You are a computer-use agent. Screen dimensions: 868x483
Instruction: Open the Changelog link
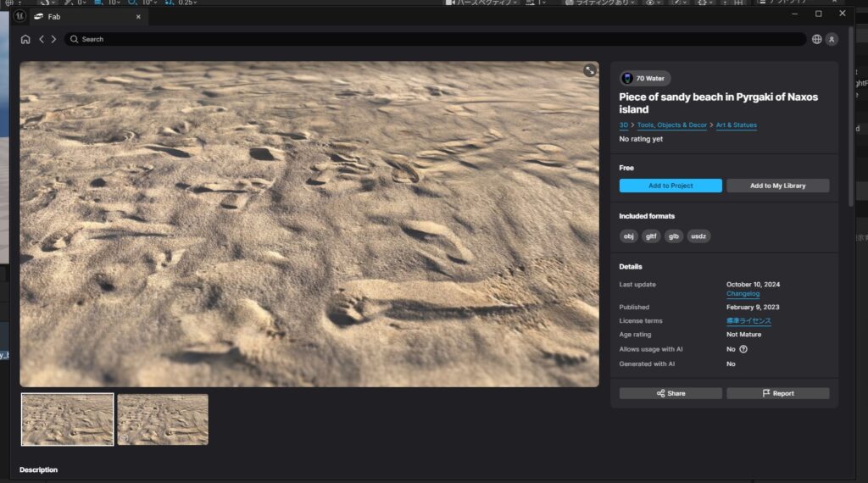tap(743, 294)
